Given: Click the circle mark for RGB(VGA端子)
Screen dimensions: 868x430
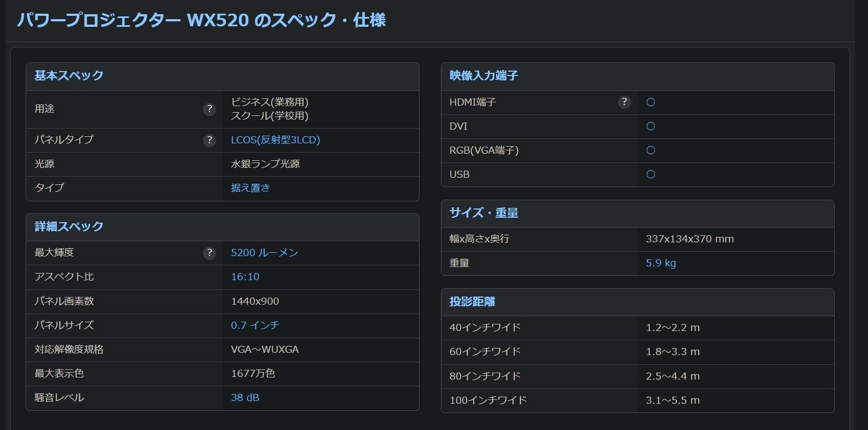Looking at the screenshot, I should pyautogui.click(x=650, y=150).
